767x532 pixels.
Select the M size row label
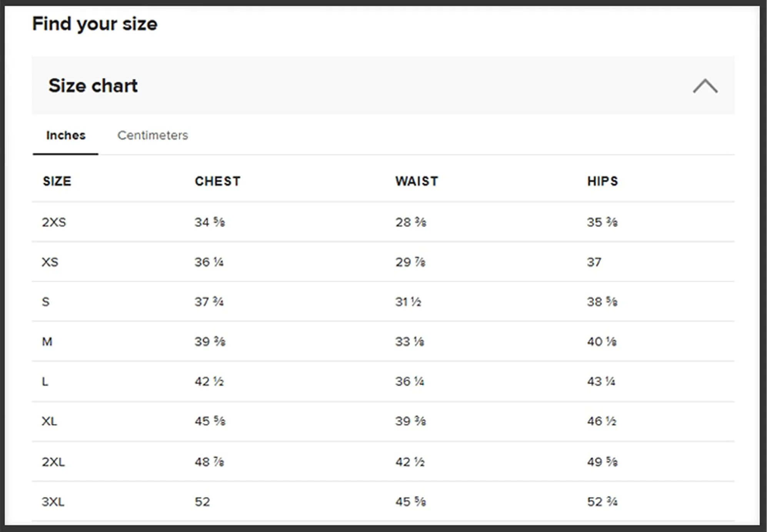pyautogui.click(x=47, y=341)
